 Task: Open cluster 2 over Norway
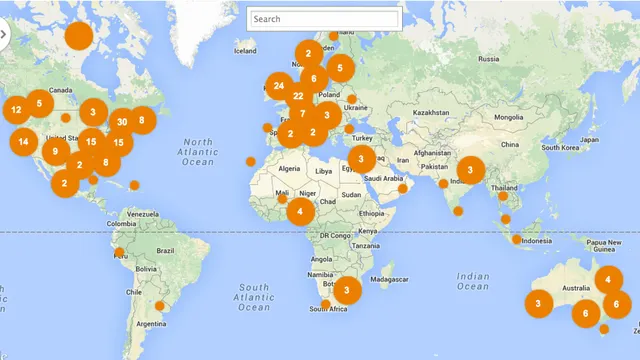(309, 53)
